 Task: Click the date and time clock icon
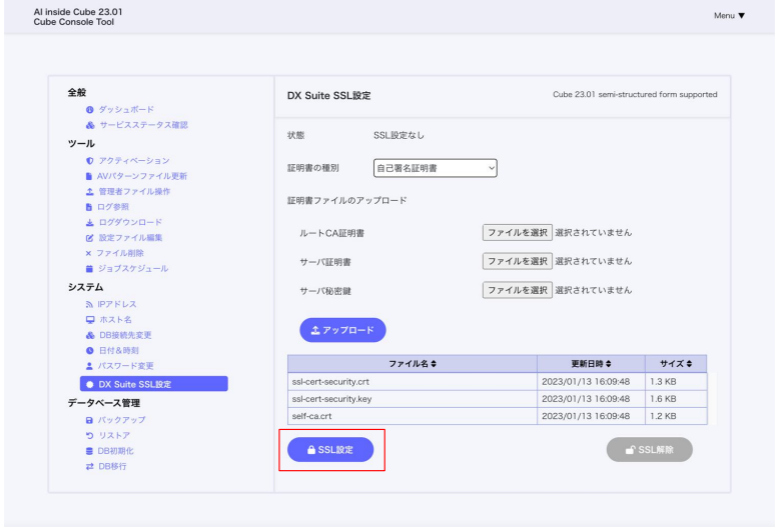[x=89, y=350]
